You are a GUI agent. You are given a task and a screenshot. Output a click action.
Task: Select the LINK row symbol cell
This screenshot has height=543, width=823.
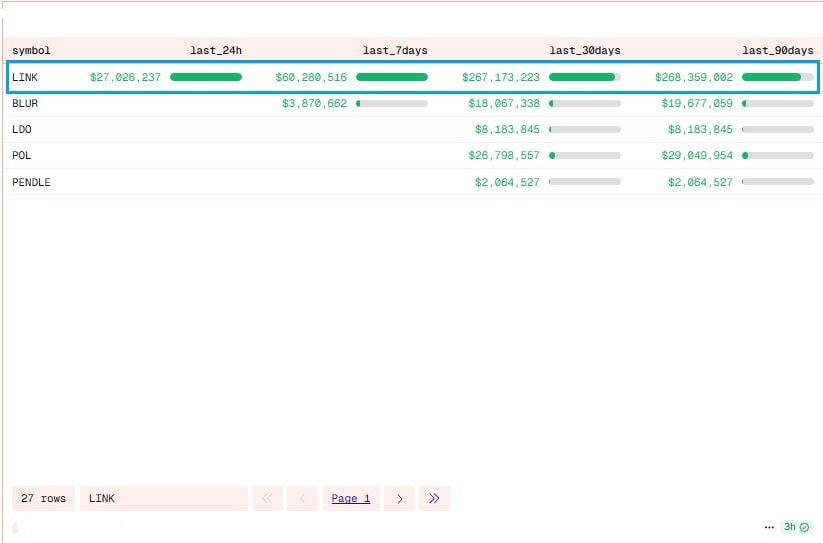25,77
